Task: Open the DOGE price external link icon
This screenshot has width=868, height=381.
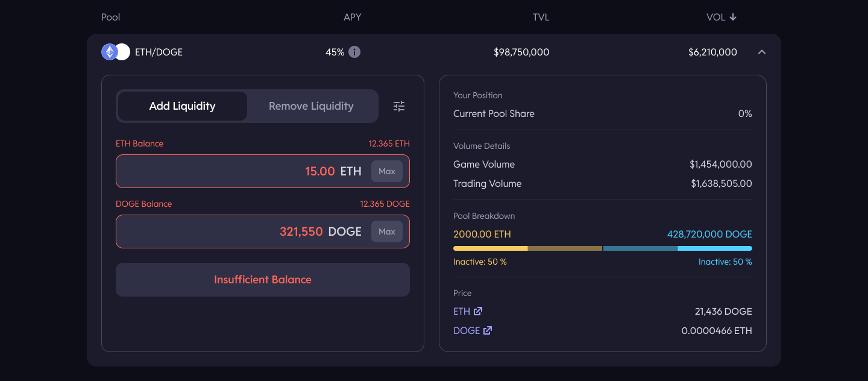Action: coord(488,330)
